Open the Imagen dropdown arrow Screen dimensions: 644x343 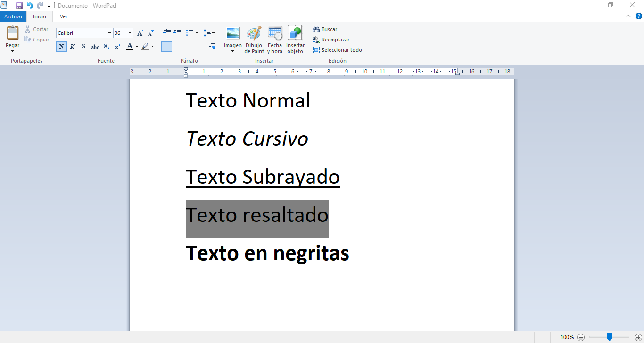click(233, 51)
